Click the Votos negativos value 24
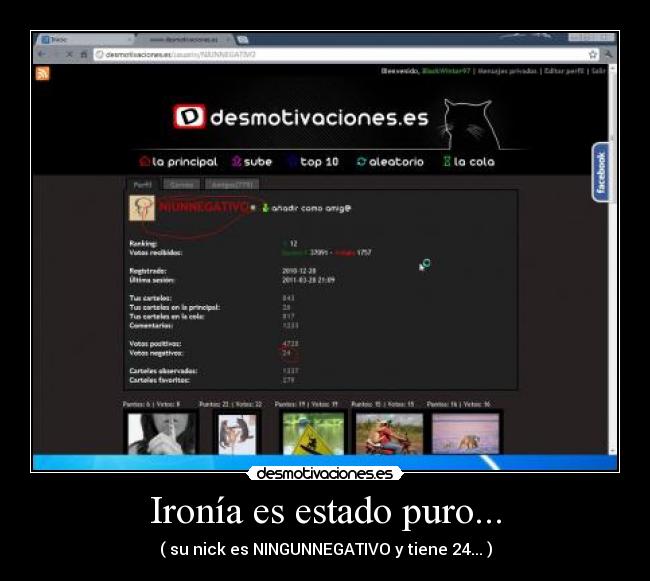Viewport: 650px width, 581px height. (286, 353)
